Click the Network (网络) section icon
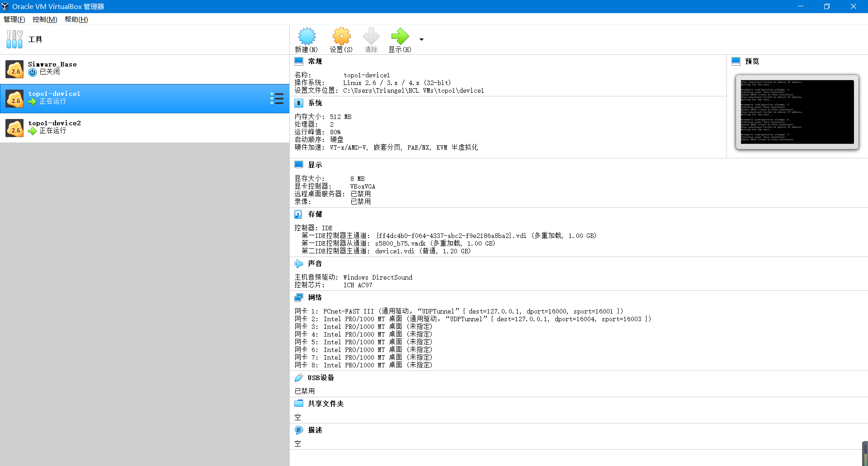The image size is (868, 466). coord(299,297)
